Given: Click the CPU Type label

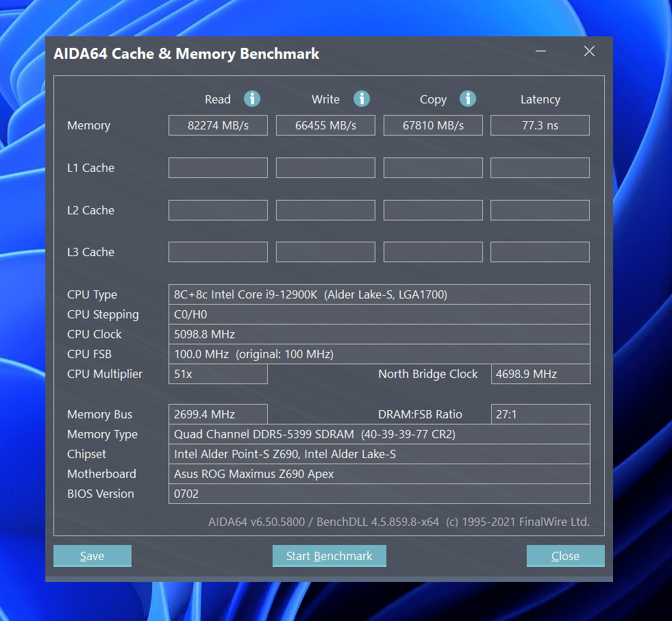Looking at the screenshot, I should point(92,294).
